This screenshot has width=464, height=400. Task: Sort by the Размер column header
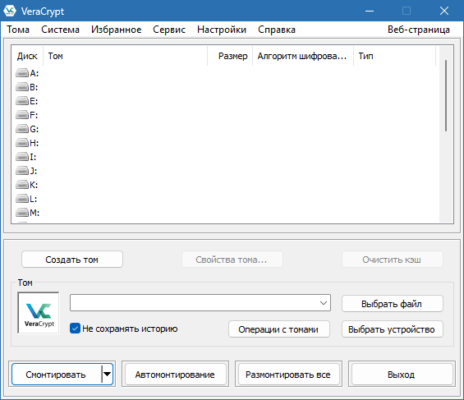230,56
